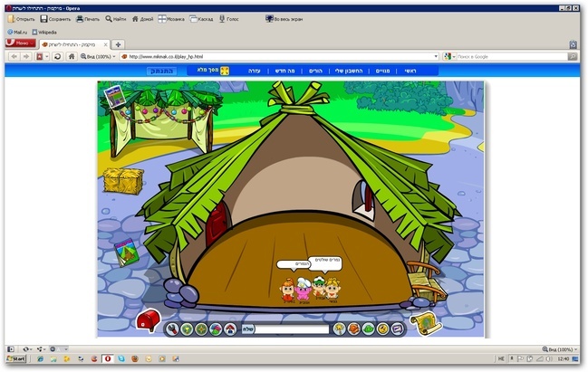This screenshot has height=372, width=588.
Task: Open the magic wand action icon
Action: coord(340,329)
